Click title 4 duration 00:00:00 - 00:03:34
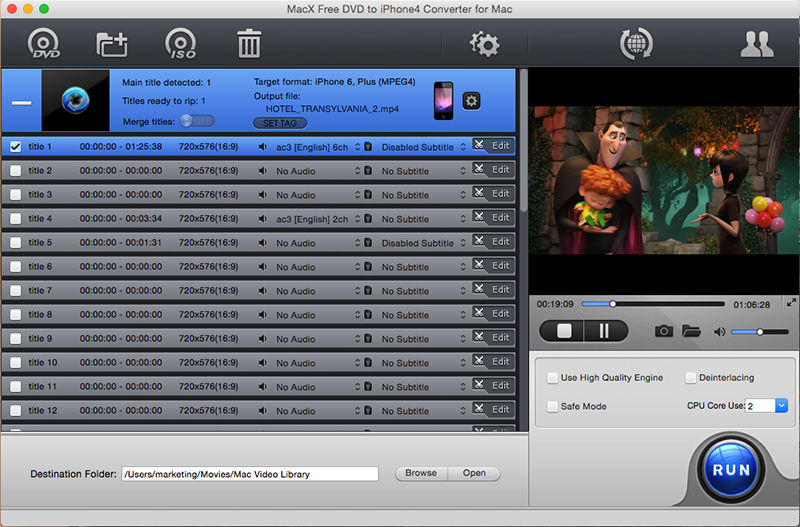Screen dimensions: 800x527 point(121,218)
